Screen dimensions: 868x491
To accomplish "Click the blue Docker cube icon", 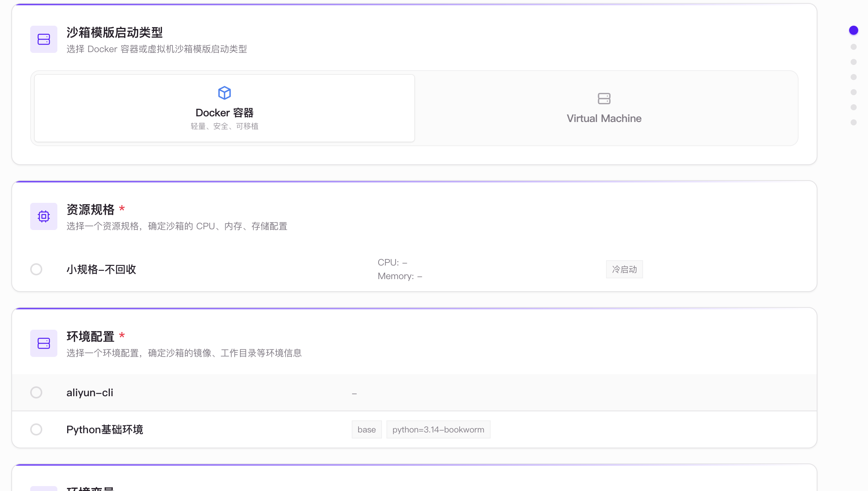I will [225, 93].
